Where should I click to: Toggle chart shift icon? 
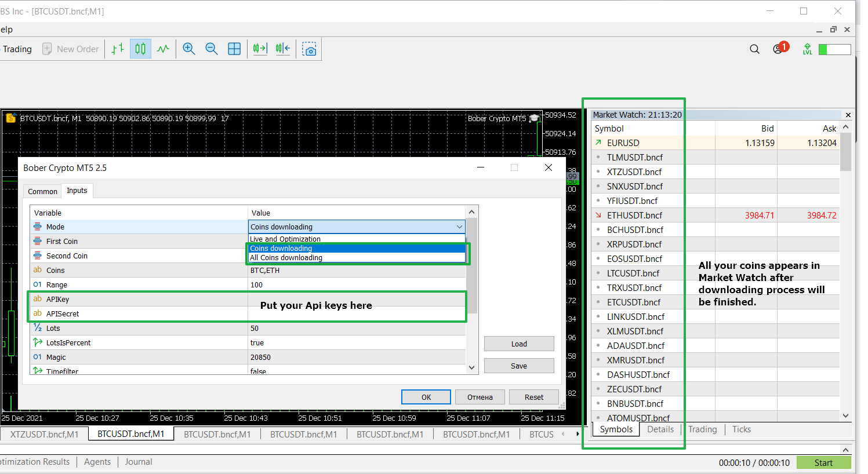pyautogui.click(x=283, y=49)
